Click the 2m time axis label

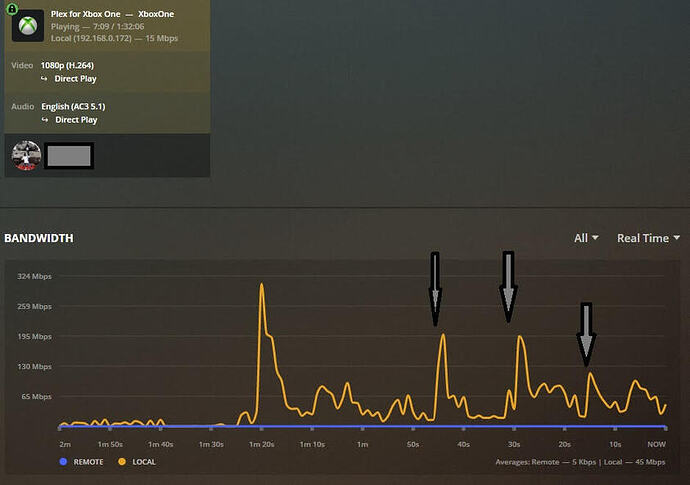pos(65,445)
